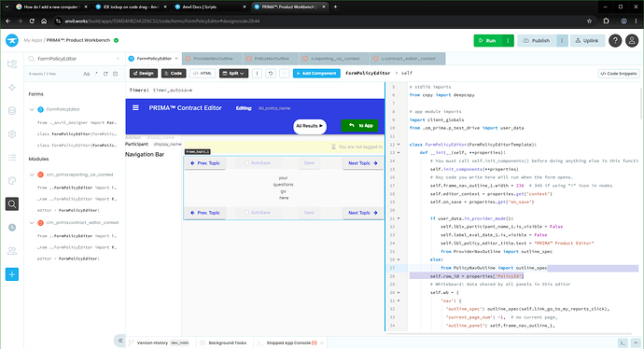Expand bottom panel chevron at bottom right

(x=636, y=342)
